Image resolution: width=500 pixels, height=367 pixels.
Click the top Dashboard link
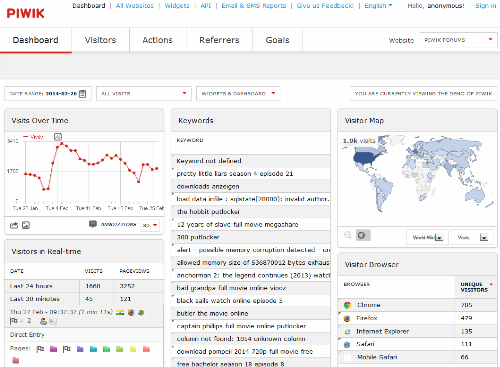89,6
